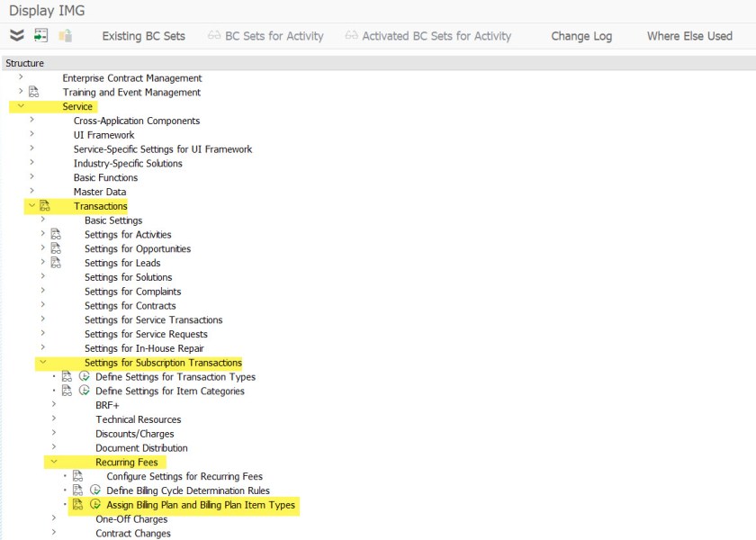756x540 pixels.
Task: Click execute icon for Define Settings for Item Categories
Action: click(x=84, y=391)
